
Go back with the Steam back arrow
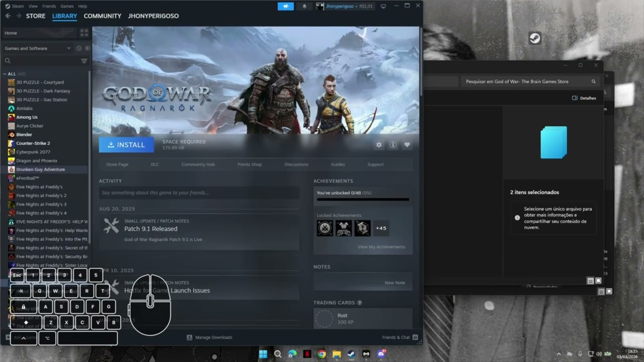[x=8, y=16]
